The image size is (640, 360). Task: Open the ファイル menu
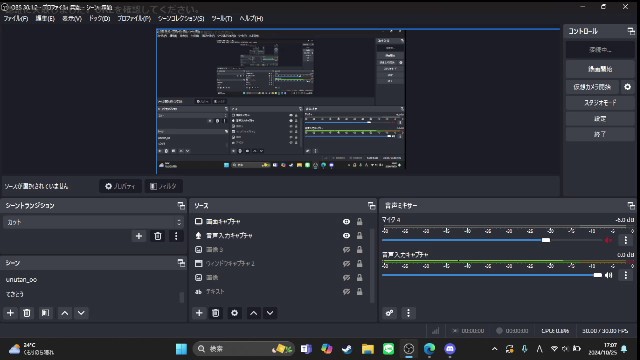pos(16,18)
